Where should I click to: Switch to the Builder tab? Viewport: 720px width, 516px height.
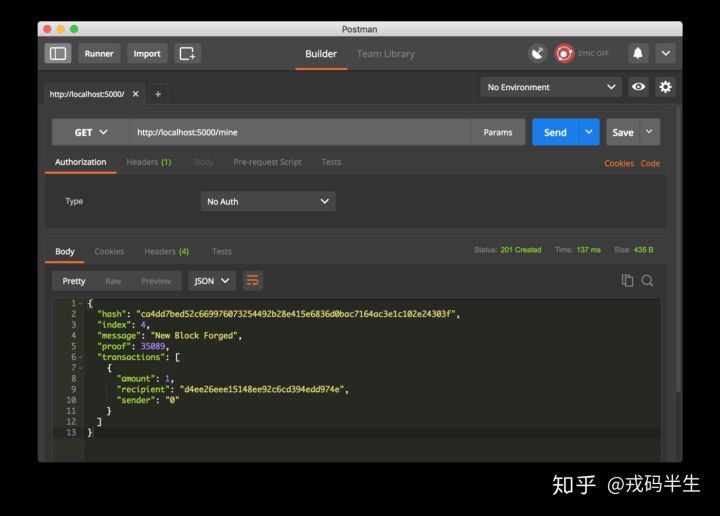pos(321,54)
